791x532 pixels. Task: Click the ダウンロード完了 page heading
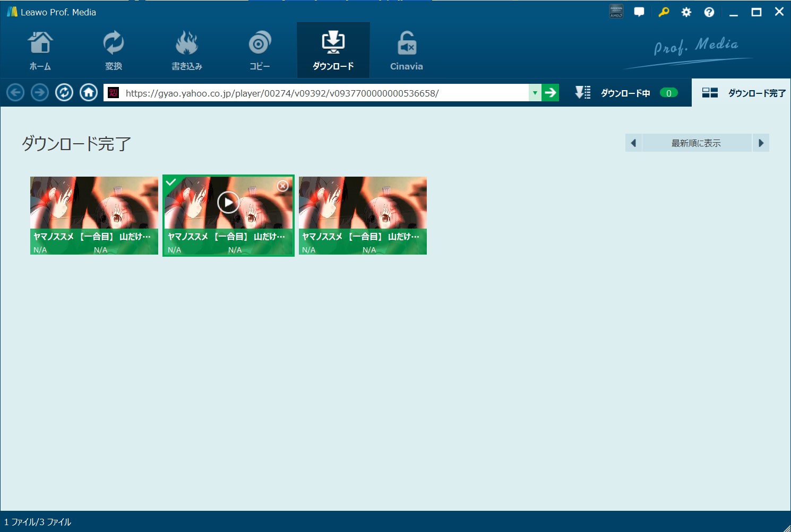[76, 143]
